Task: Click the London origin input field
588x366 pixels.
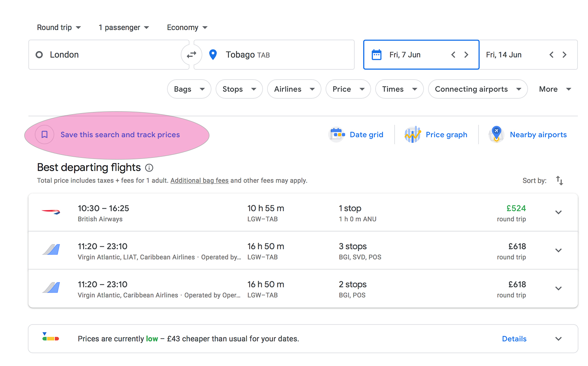Action: (x=109, y=55)
